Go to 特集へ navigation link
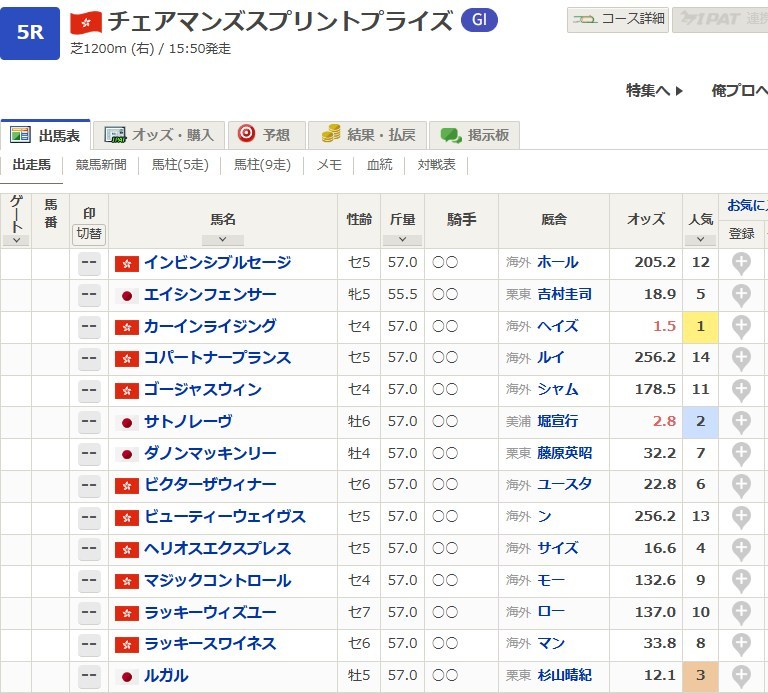768x693 pixels. pos(654,90)
